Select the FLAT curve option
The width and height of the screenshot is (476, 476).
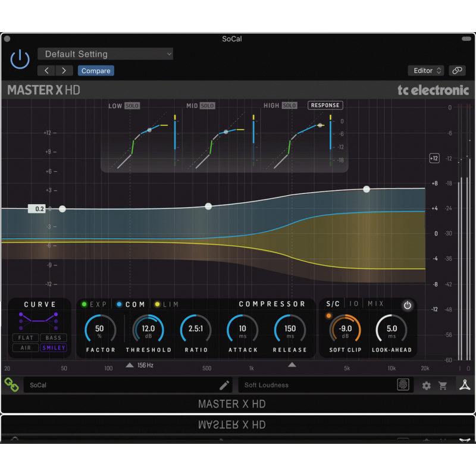pyautogui.click(x=26, y=337)
